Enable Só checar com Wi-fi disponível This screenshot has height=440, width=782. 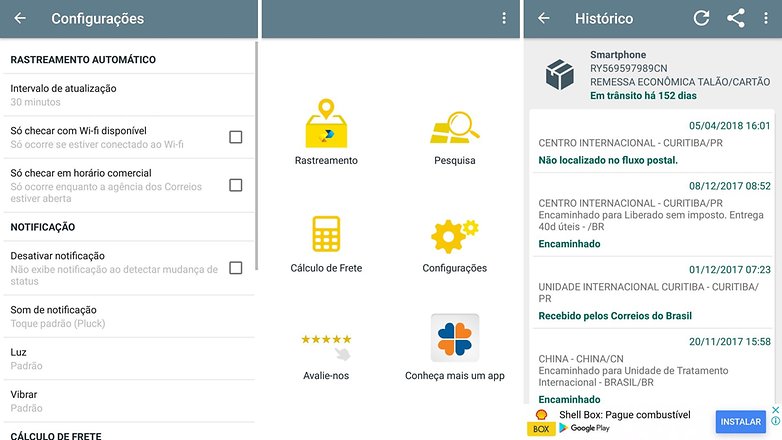point(235,137)
